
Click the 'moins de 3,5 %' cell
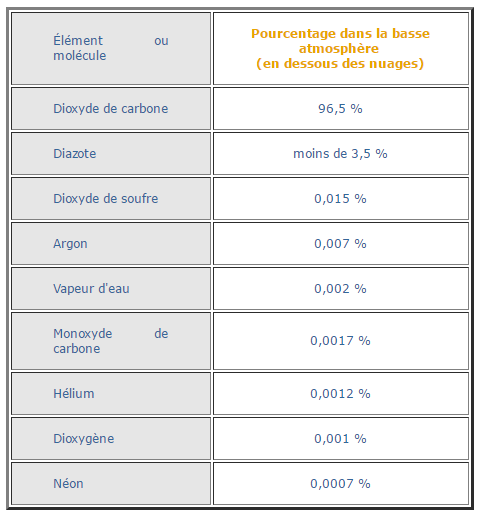pos(341,154)
